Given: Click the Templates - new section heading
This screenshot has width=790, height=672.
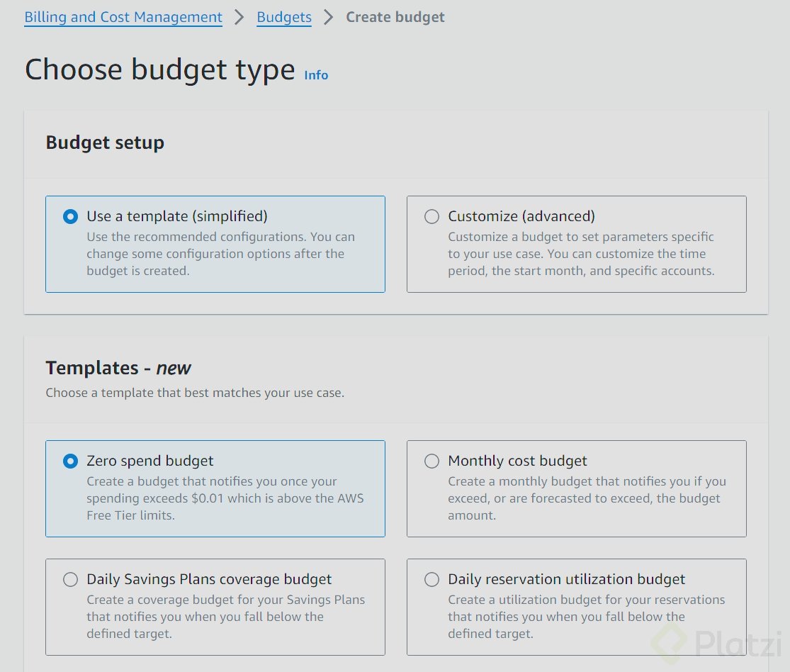Looking at the screenshot, I should coord(118,368).
